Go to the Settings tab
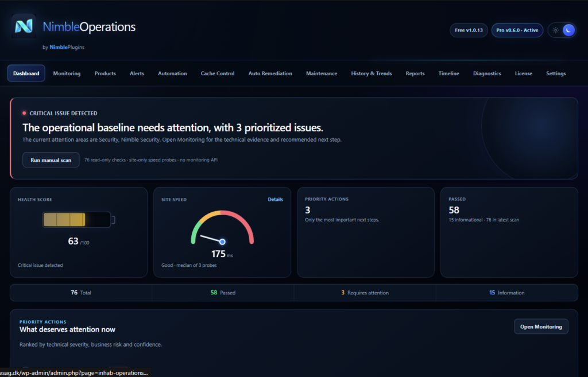Viewport: 588px width, 377px height. [556, 73]
